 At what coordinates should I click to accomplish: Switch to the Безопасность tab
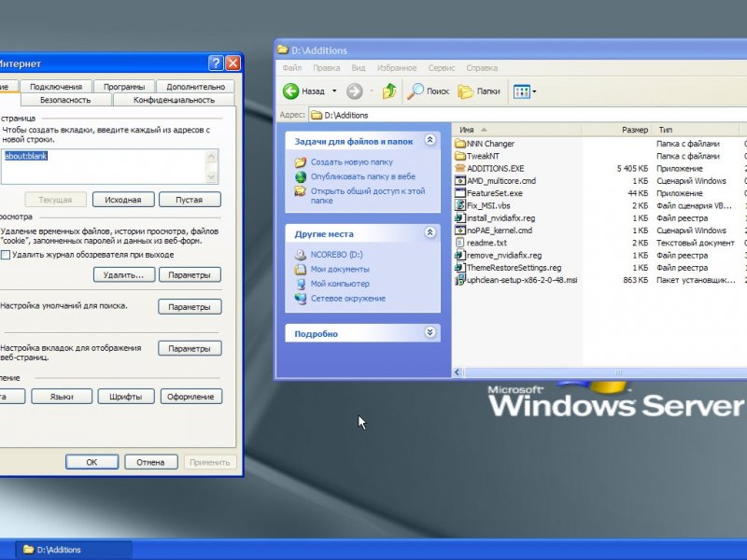pos(65,100)
